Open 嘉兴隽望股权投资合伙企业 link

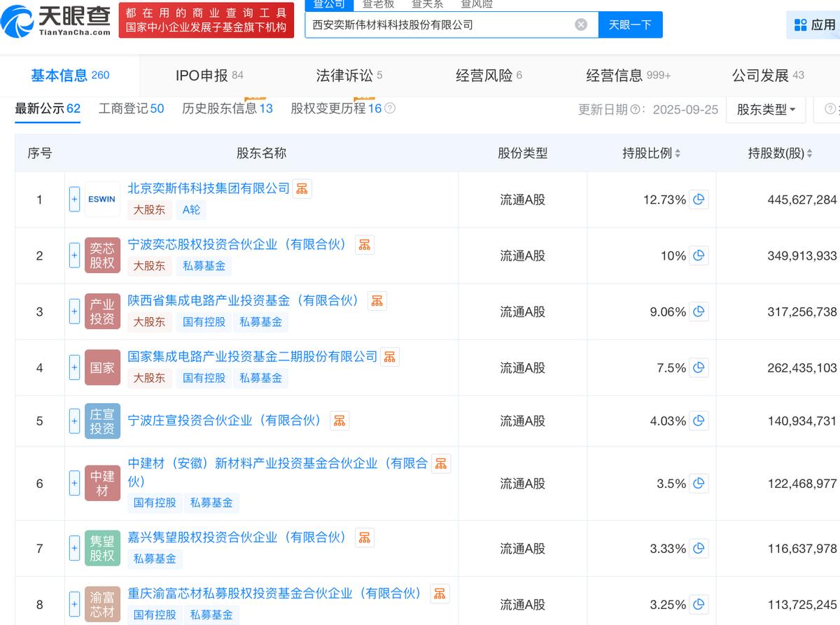click(238, 537)
